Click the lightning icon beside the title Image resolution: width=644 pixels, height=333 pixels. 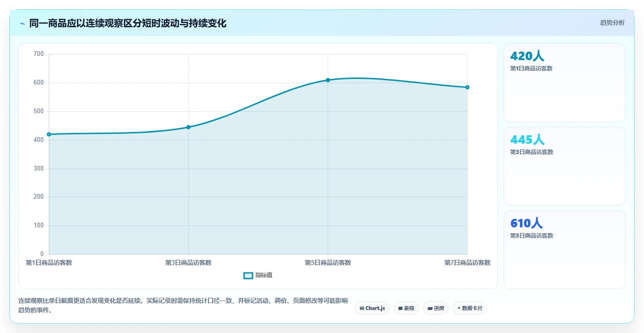[x=22, y=23]
